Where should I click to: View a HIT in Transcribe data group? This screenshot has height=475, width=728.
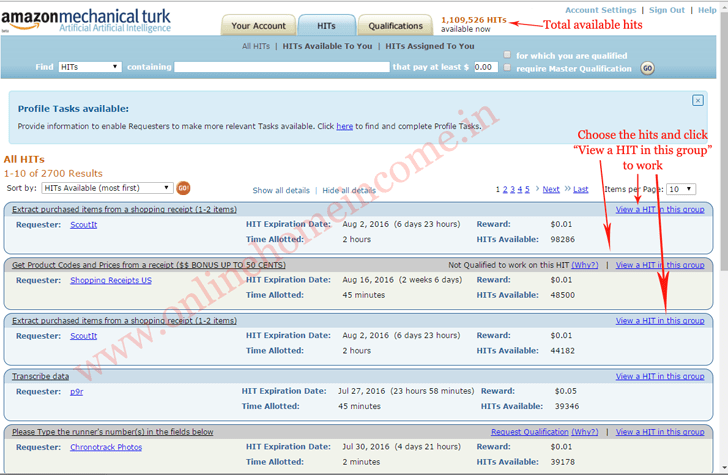tap(660, 376)
